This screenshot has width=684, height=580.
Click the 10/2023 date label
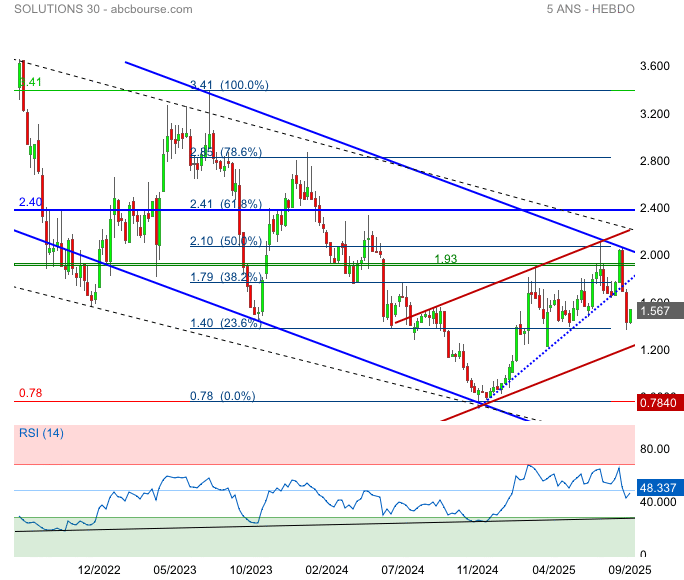251,570
